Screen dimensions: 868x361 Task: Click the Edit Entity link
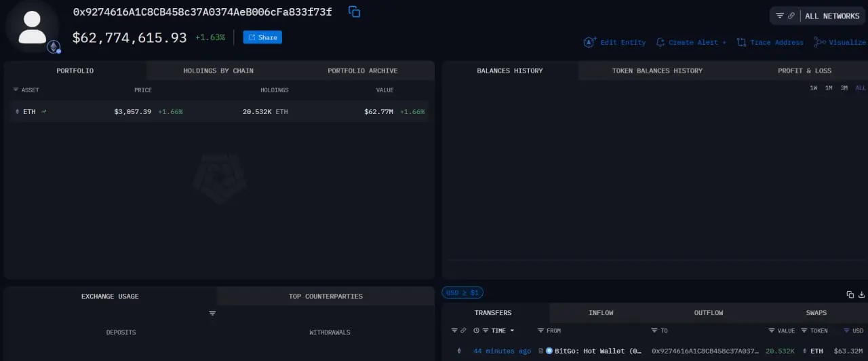pos(614,42)
